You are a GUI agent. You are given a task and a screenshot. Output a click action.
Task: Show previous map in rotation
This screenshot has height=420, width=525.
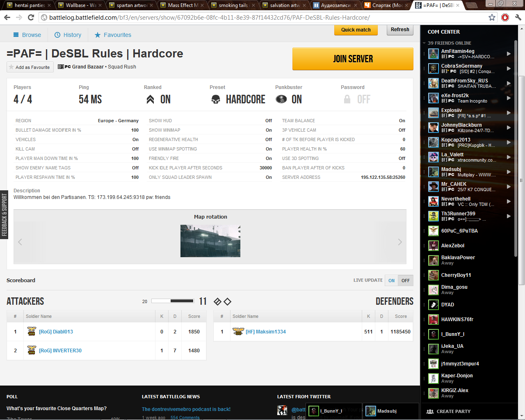pyautogui.click(x=20, y=242)
